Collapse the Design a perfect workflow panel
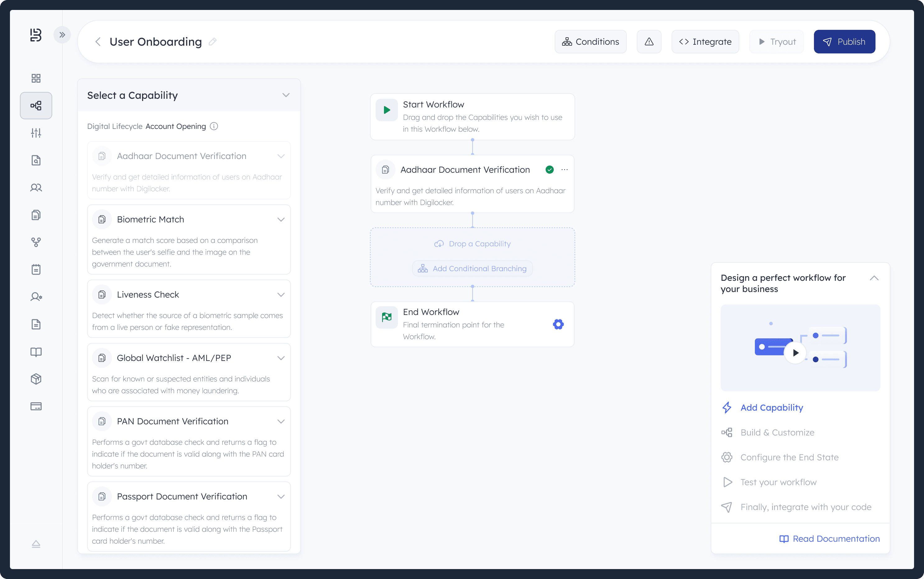This screenshot has height=579, width=924. pos(874,278)
